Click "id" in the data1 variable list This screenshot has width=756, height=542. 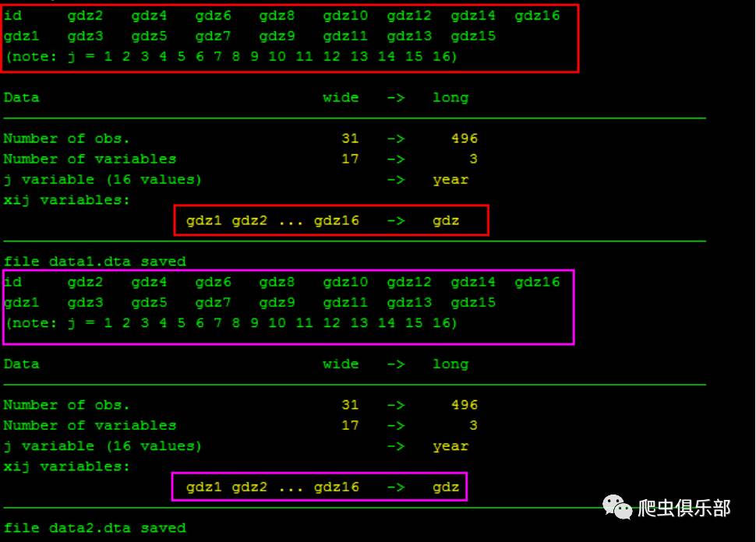pos(12,16)
